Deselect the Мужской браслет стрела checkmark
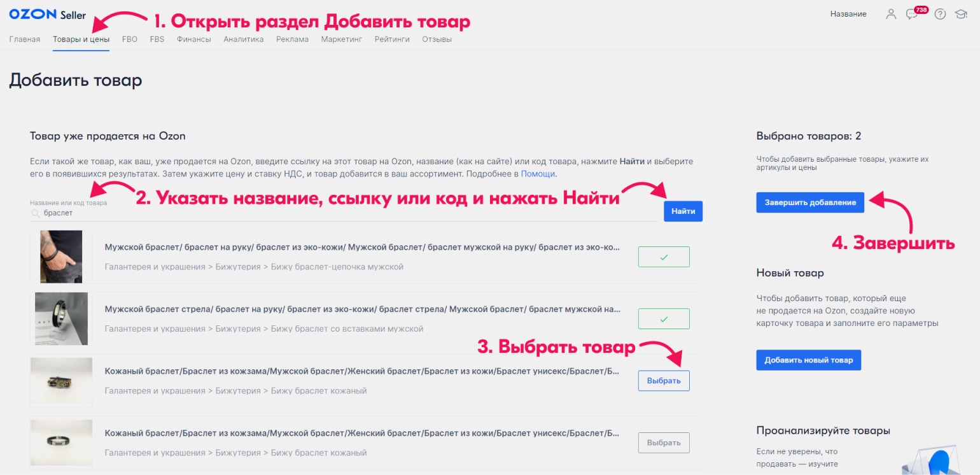 pos(664,319)
